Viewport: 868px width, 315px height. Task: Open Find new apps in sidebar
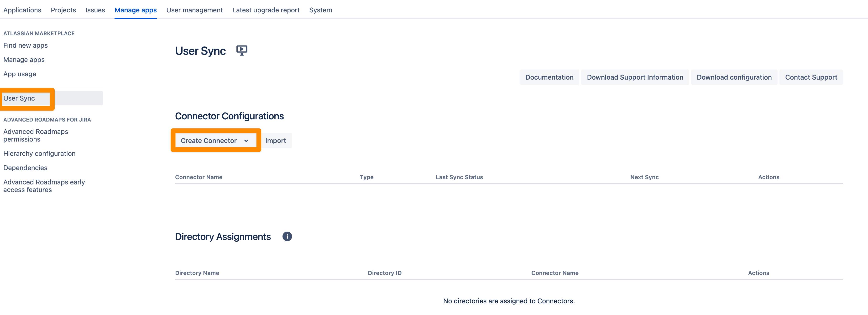(x=26, y=46)
